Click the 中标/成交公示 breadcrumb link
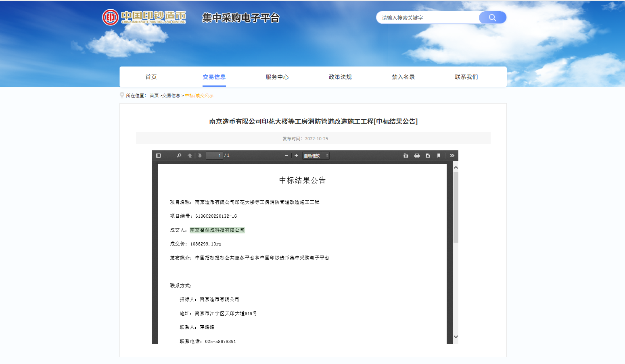 [199, 95]
